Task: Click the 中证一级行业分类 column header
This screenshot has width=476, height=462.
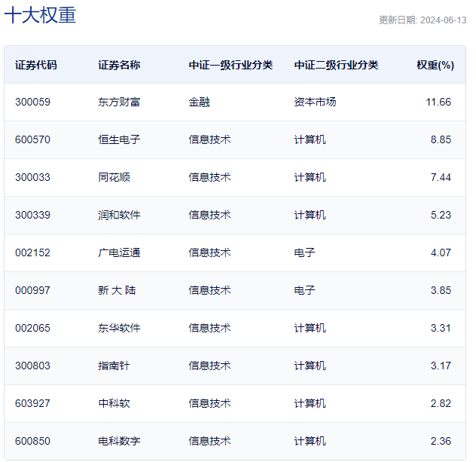Action: (230, 65)
